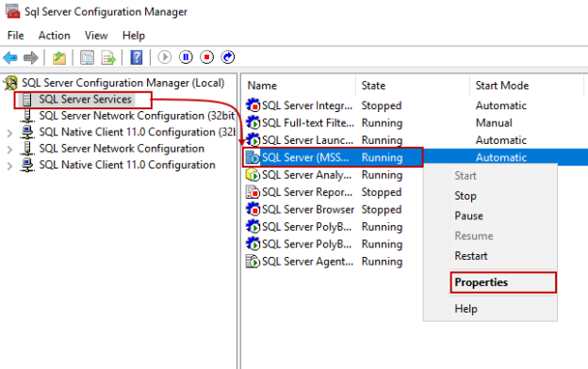Click the Pause Service toolbar button

186,56
